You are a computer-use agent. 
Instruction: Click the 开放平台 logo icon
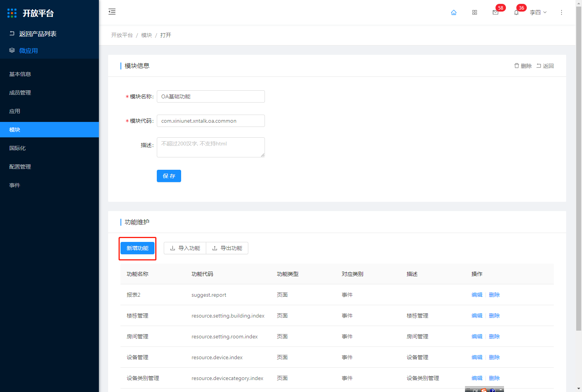coord(12,13)
